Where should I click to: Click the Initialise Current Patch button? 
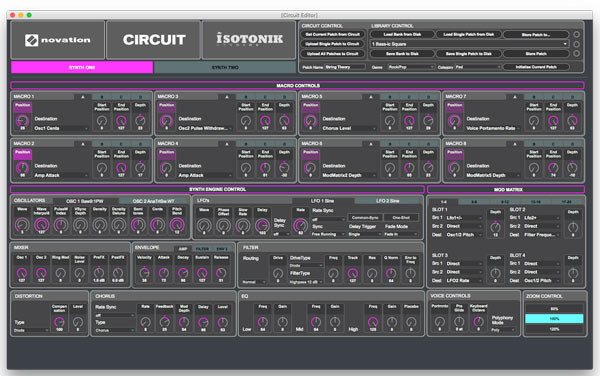click(536, 67)
